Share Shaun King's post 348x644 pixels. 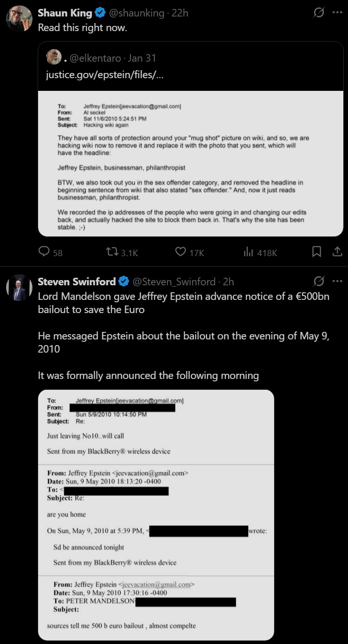point(337,252)
